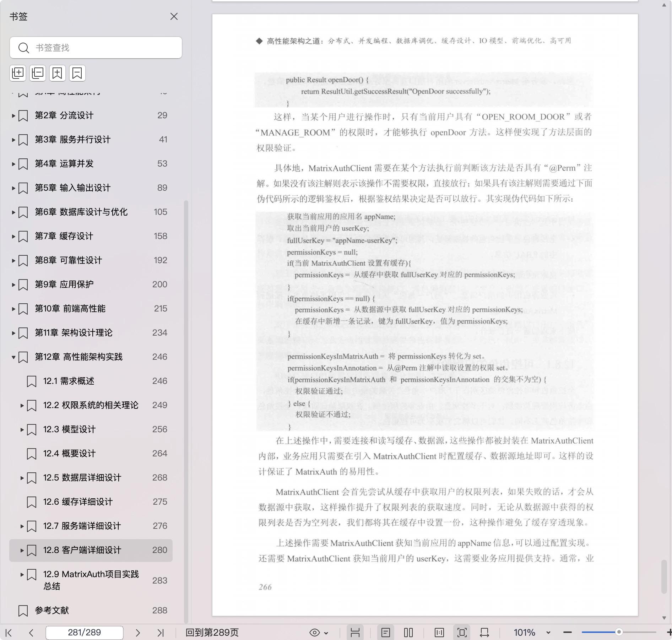Go to the next page
Viewport: 672px width, 640px height.
coord(138,633)
